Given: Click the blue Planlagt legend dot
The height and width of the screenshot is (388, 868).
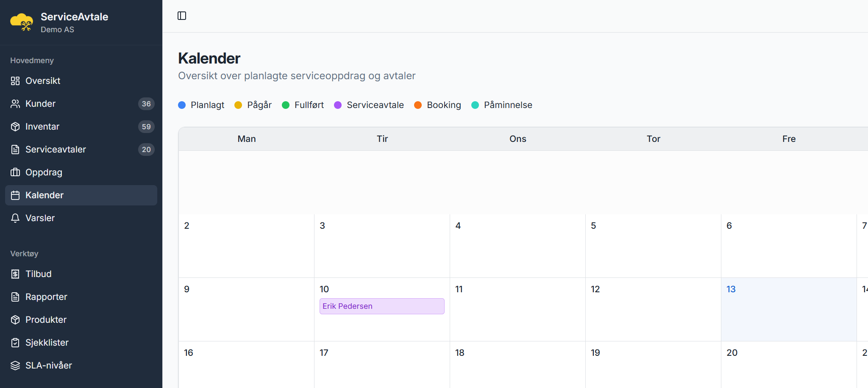Looking at the screenshot, I should pyautogui.click(x=182, y=105).
